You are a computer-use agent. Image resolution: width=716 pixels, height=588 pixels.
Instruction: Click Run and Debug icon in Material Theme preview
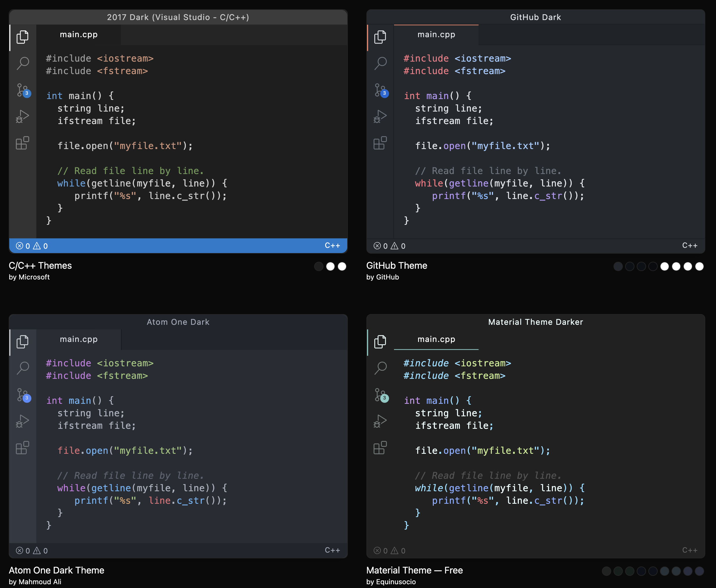click(380, 421)
